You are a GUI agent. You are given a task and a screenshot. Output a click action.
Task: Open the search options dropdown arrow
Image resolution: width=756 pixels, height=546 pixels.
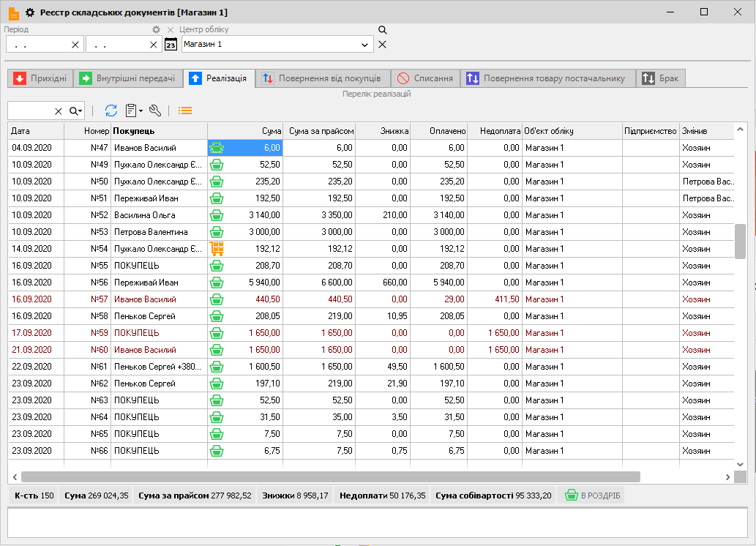76,111
